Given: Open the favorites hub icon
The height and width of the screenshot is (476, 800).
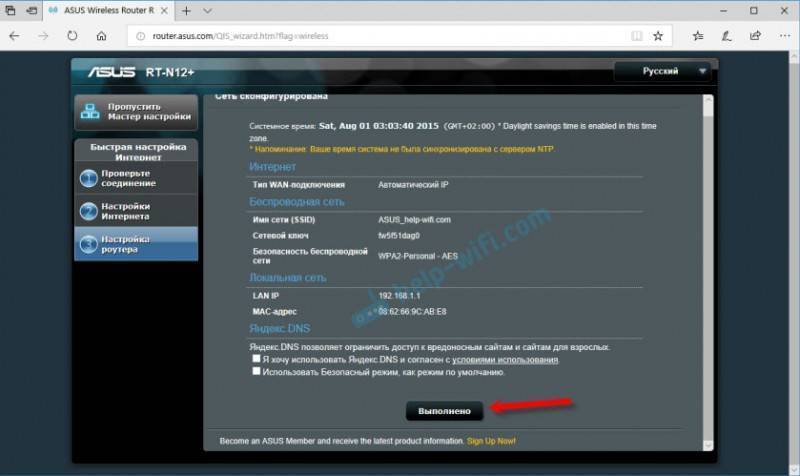Looking at the screenshot, I should [x=698, y=36].
